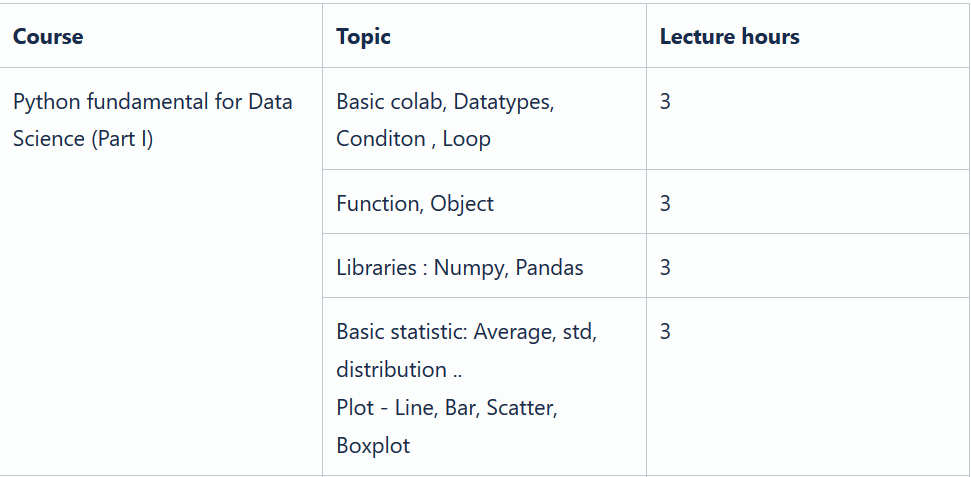Screen dimensions: 971x477
Task: Click lecture hours value for Basic statistic row
Action: [665, 332]
